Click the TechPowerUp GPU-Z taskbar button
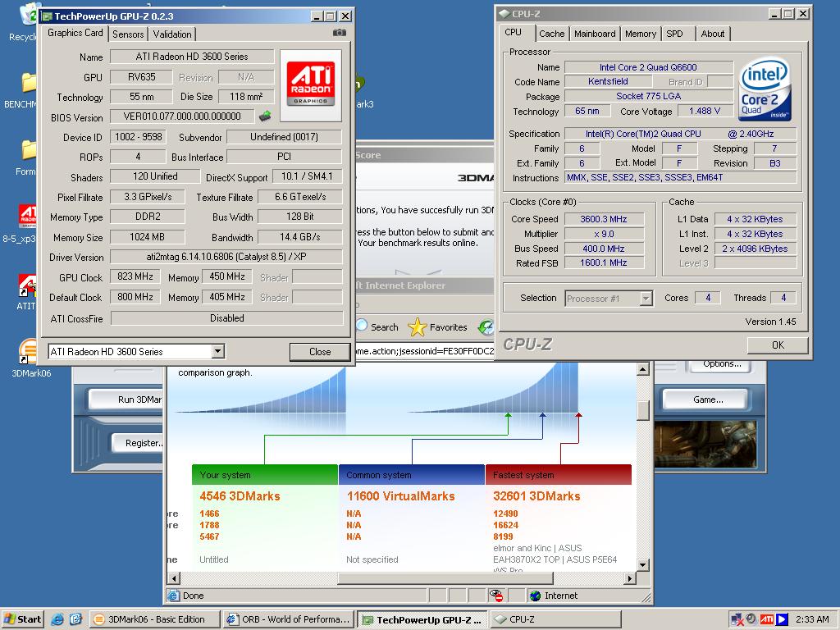 [422, 619]
